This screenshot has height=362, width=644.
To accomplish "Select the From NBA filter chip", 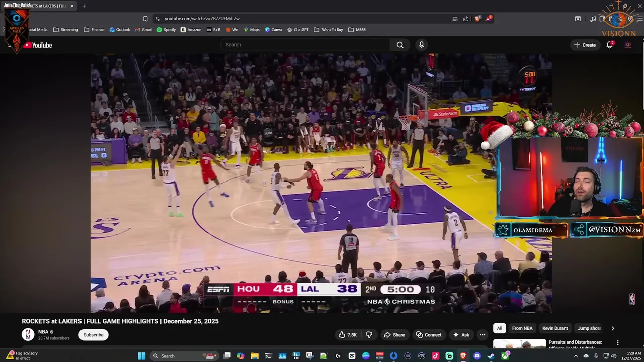I will pyautogui.click(x=522, y=328).
